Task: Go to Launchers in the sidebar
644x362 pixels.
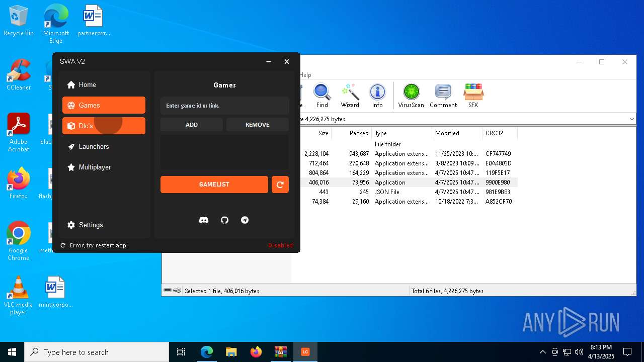Action: tap(104, 146)
